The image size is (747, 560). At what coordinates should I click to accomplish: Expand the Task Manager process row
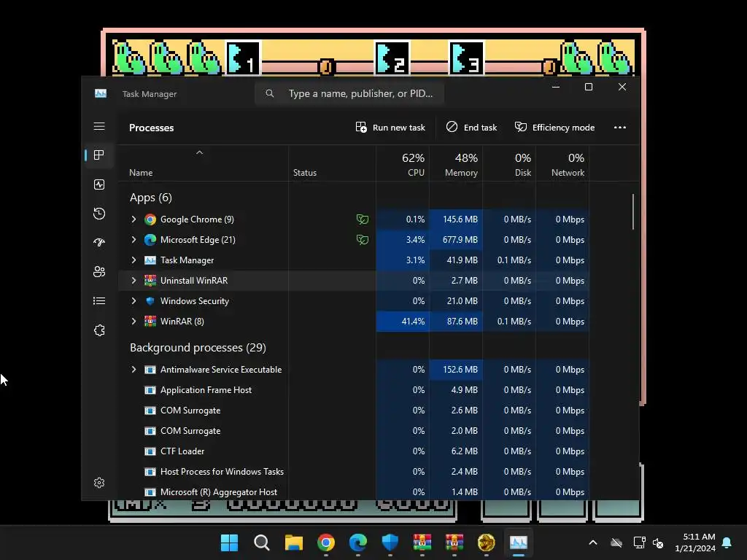[134, 260]
